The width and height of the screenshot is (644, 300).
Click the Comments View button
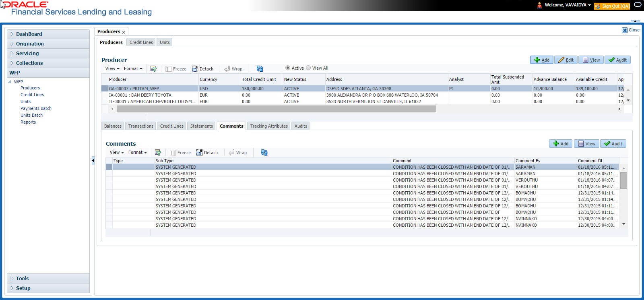587,144
